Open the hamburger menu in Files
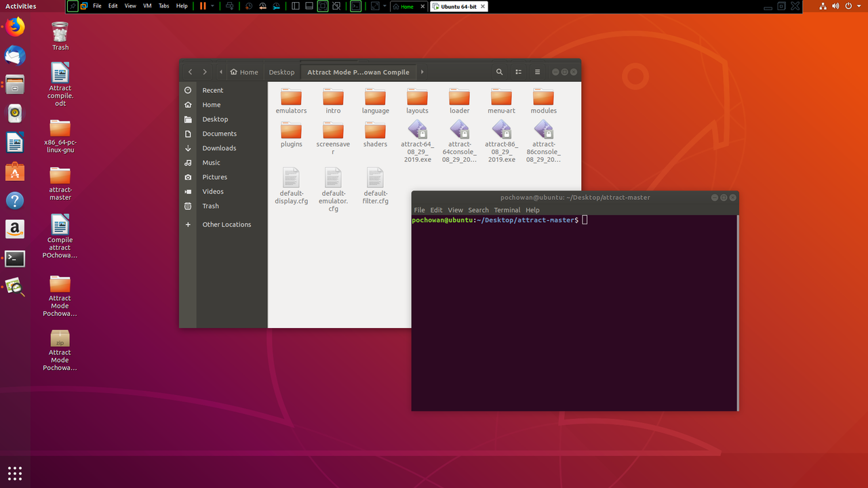The height and width of the screenshot is (488, 868). [537, 72]
